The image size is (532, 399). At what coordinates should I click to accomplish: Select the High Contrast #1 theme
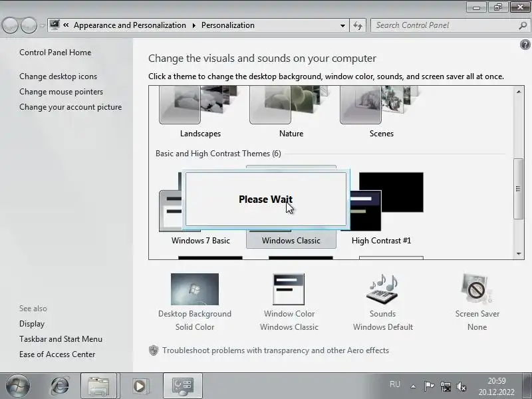381,241
